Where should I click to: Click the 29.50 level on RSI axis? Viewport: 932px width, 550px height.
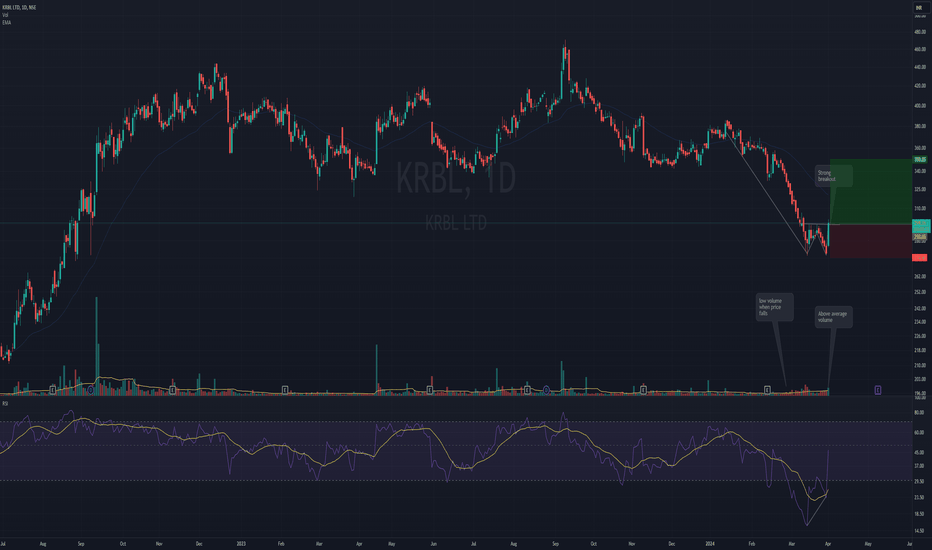(x=920, y=482)
